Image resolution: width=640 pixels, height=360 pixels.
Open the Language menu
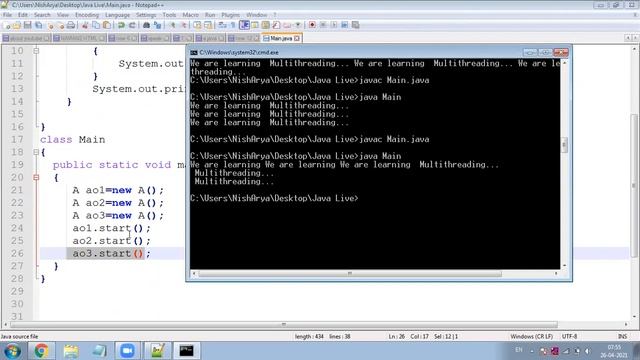pyautogui.click(x=117, y=15)
